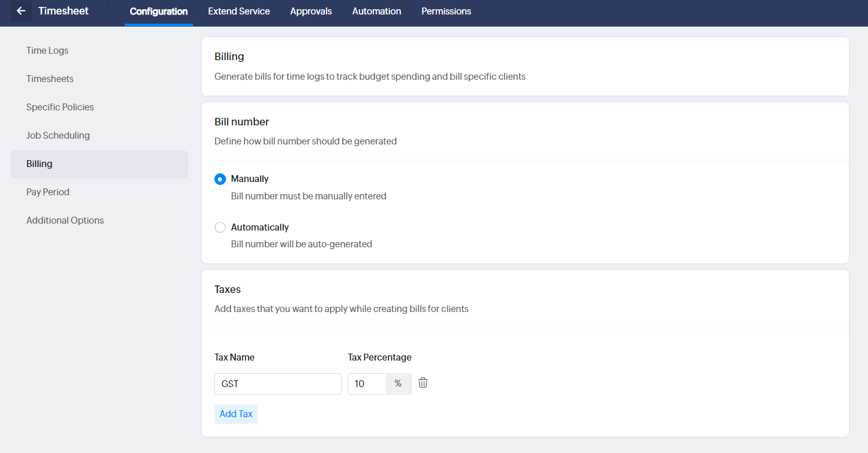Click 'Bill number must be manually entered' text
The image size is (868, 453).
point(309,196)
